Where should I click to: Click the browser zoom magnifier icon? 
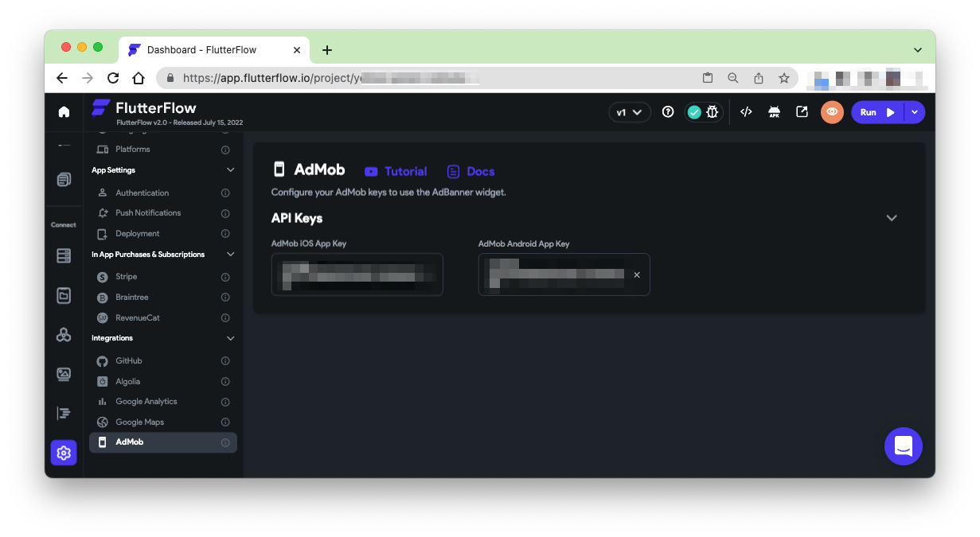pyautogui.click(x=732, y=78)
